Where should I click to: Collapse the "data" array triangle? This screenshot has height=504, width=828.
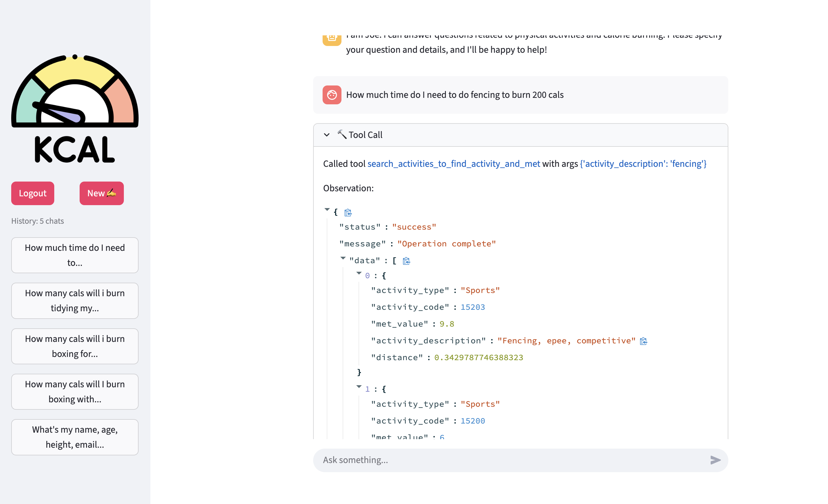[x=343, y=258]
